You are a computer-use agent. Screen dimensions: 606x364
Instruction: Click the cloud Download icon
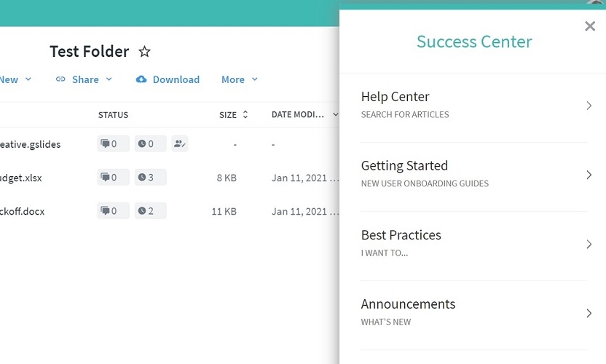[141, 79]
